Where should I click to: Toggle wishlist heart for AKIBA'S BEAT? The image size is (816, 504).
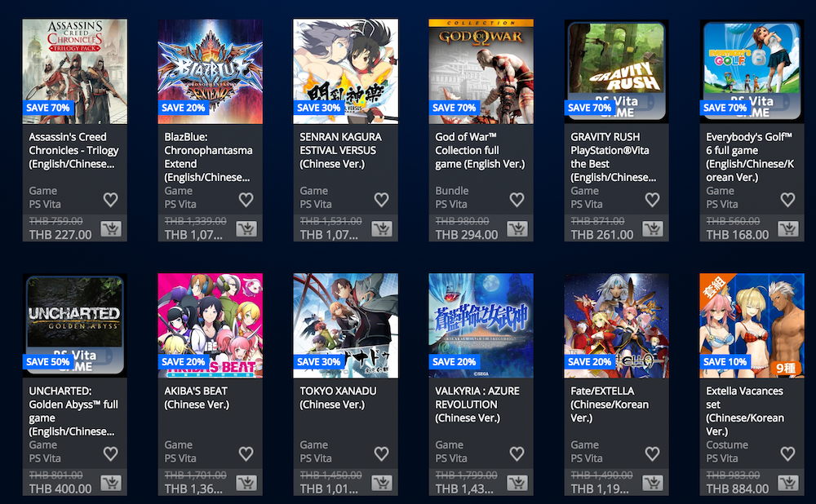click(246, 453)
